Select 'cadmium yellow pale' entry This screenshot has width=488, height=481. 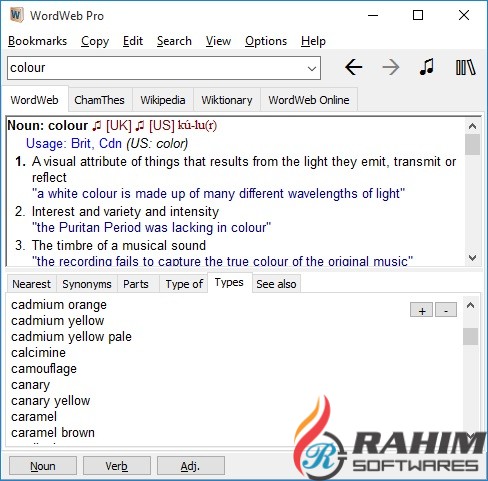pyautogui.click(x=71, y=337)
